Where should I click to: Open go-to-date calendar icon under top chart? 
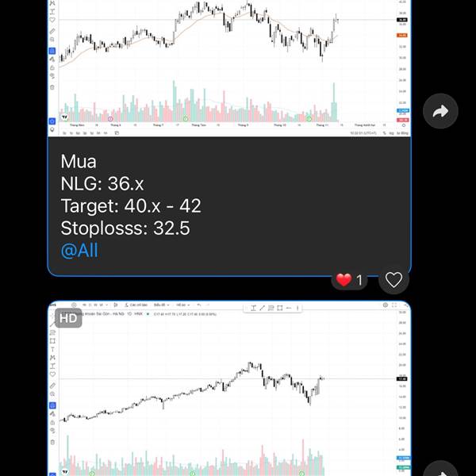point(117,133)
